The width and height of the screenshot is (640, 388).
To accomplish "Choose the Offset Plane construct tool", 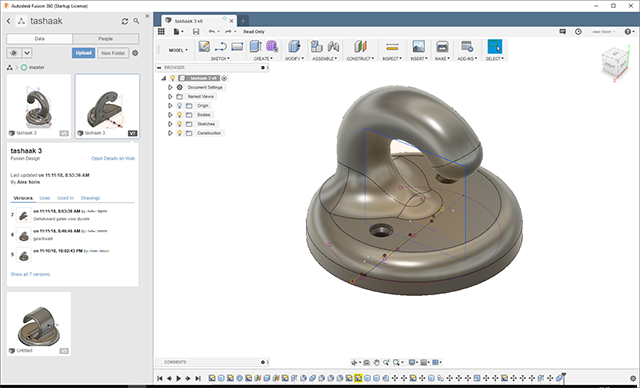I will coord(360,47).
